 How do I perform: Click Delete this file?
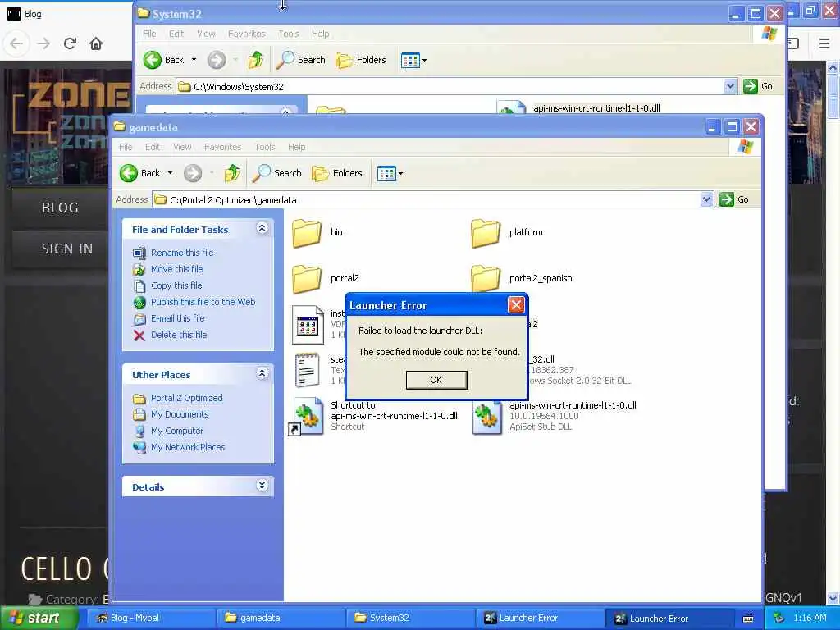pos(178,335)
